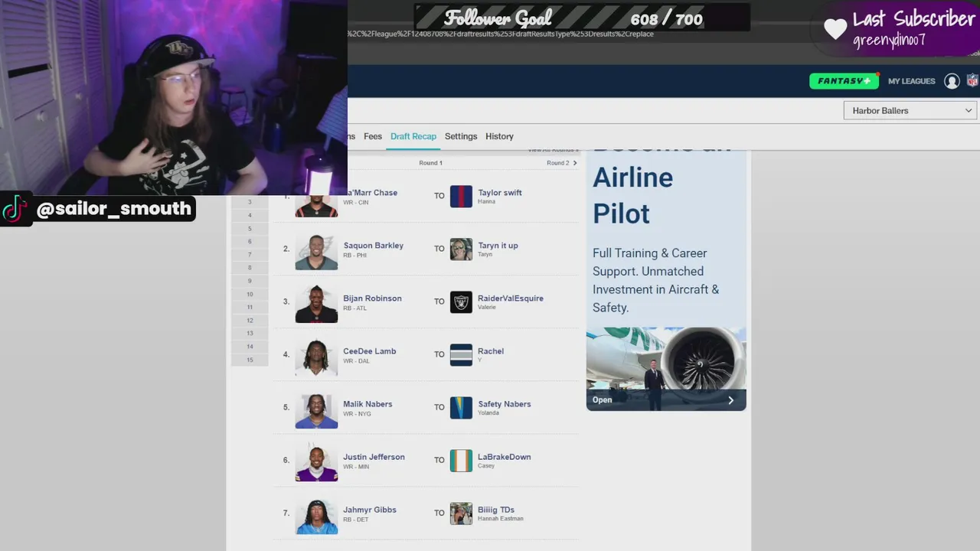Select the Draft Recap tab

coord(413,136)
